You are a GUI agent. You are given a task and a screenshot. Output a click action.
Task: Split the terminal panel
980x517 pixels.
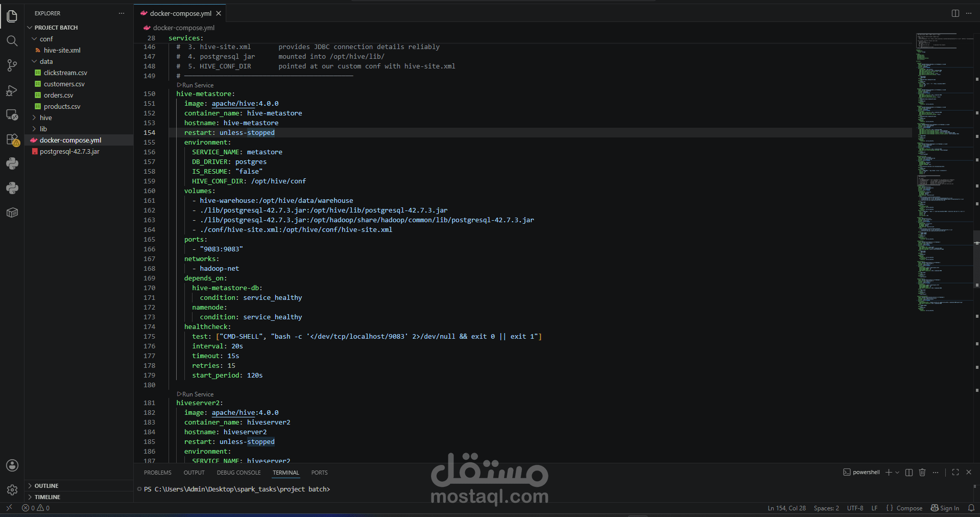(x=909, y=472)
